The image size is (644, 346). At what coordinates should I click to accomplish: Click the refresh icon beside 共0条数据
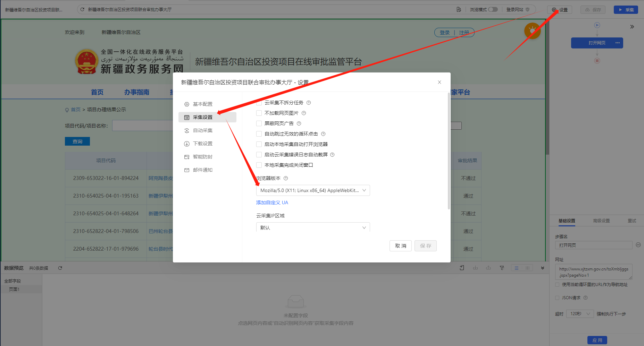(x=60, y=268)
